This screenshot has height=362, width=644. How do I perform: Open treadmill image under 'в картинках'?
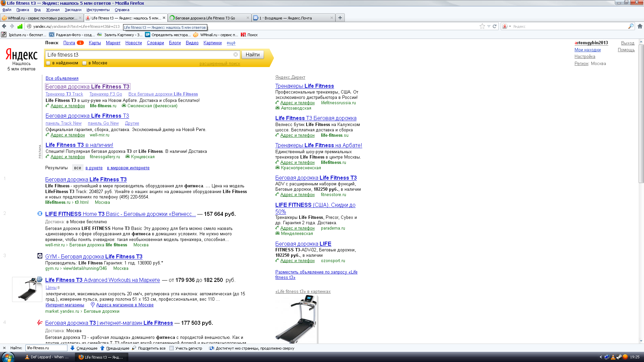296,319
